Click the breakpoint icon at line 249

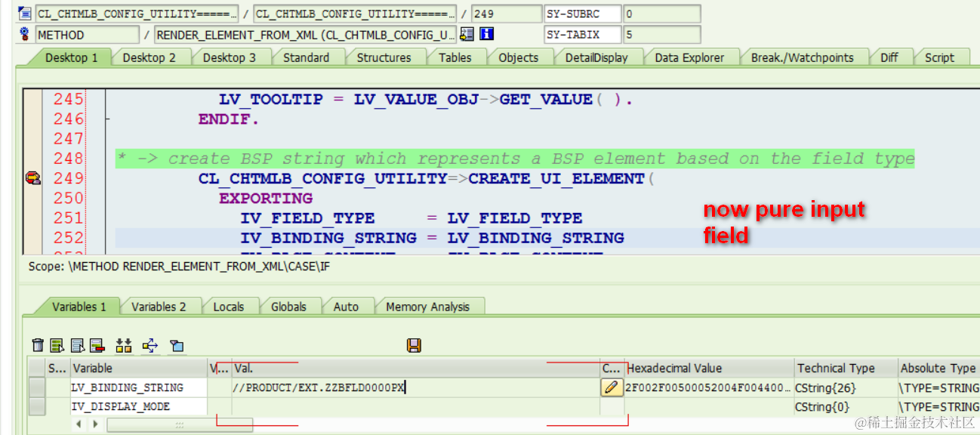32,178
